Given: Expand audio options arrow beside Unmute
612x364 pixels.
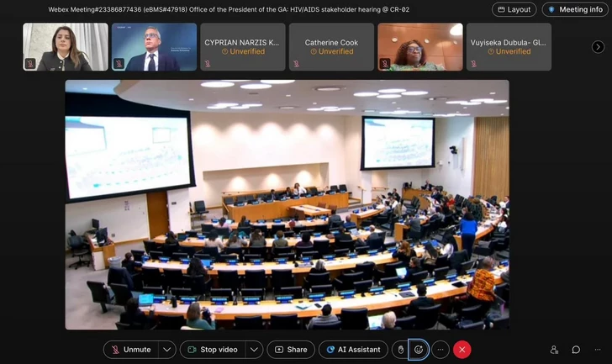Looking at the screenshot, I should tap(167, 350).
